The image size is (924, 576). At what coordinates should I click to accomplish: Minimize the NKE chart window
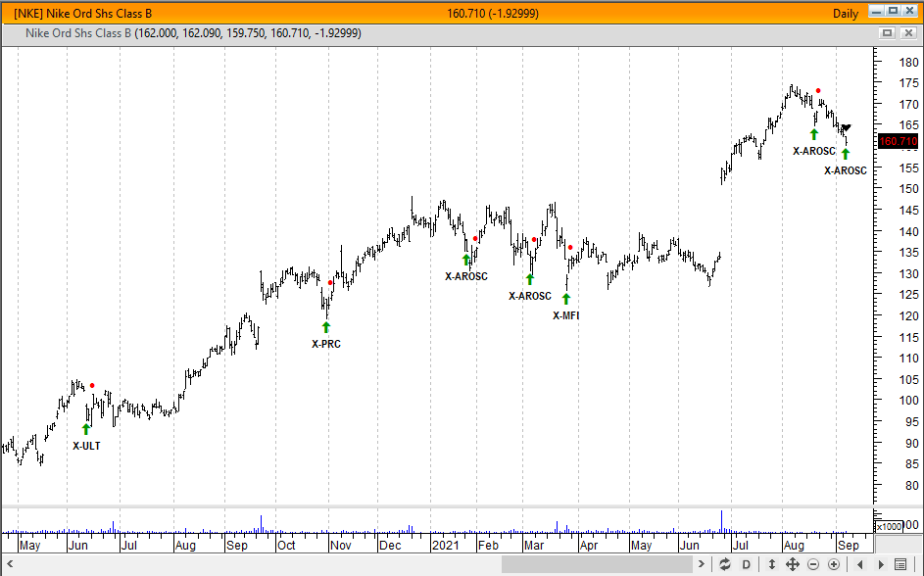coord(877,11)
